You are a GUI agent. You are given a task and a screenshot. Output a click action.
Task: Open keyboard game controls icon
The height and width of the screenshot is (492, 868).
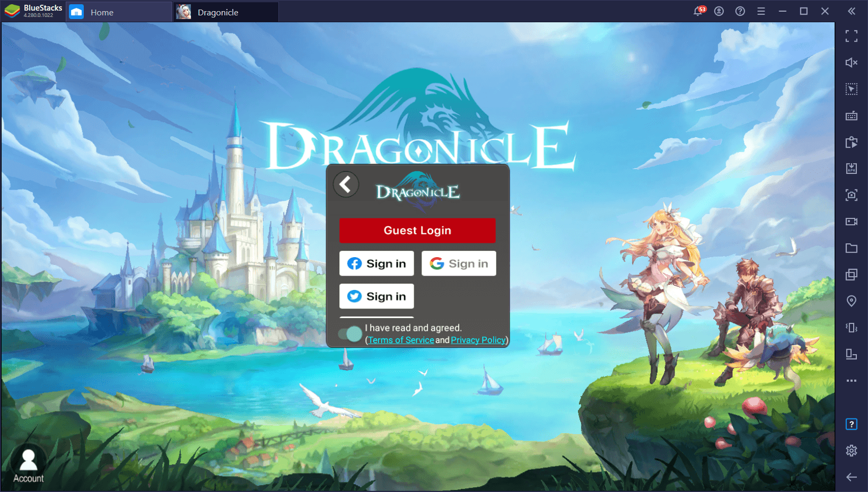(852, 116)
